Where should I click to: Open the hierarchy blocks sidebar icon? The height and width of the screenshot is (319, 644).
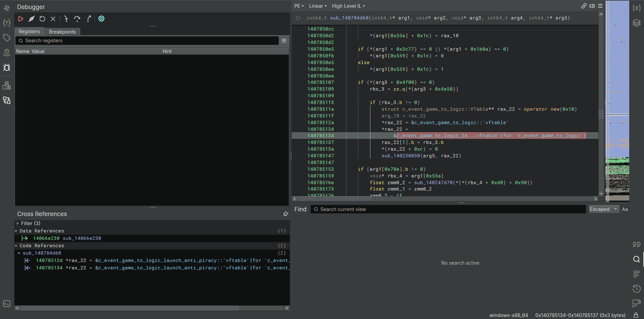click(x=7, y=86)
